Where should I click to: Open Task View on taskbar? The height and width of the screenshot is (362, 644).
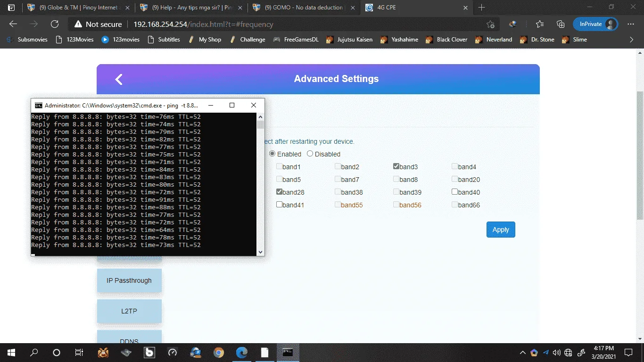click(x=79, y=352)
